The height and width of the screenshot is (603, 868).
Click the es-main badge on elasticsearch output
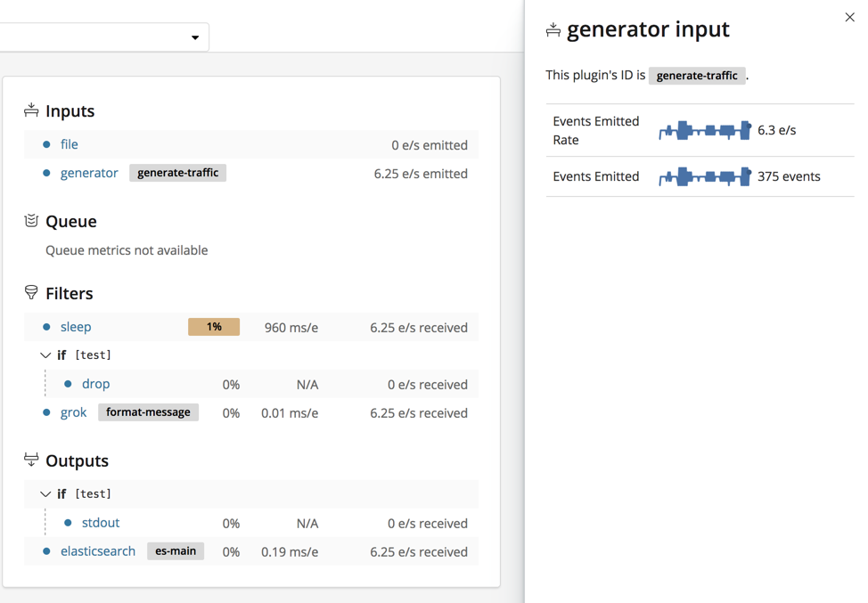176,550
